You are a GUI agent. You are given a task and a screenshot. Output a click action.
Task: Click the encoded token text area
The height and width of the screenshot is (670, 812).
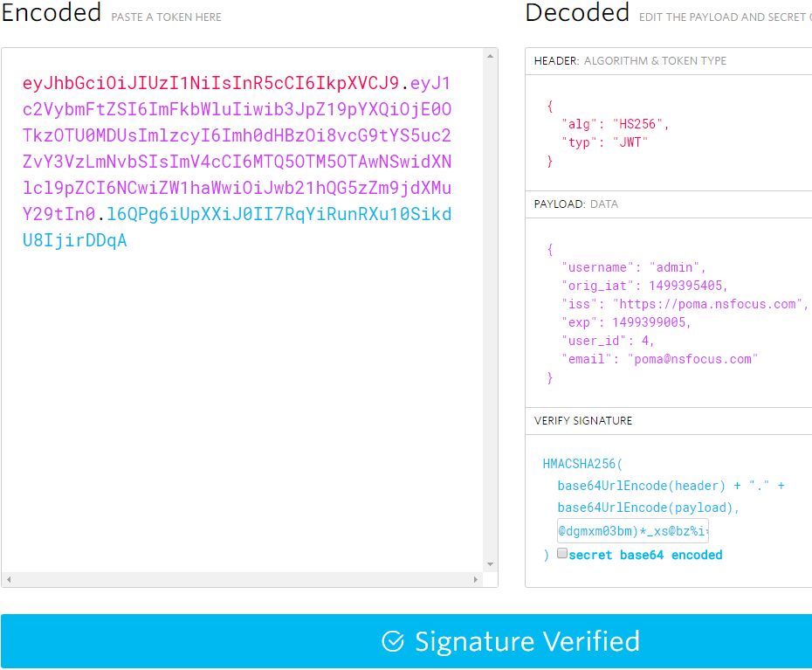pyautogui.click(x=242, y=310)
